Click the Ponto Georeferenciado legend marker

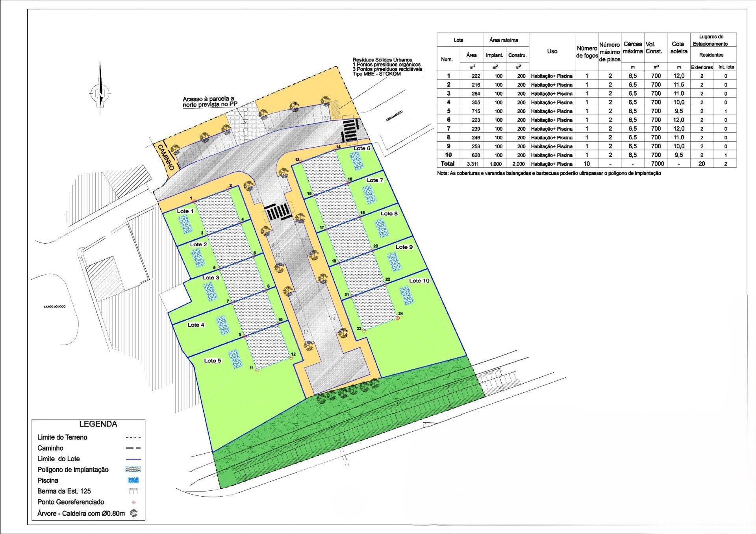pyautogui.click(x=134, y=502)
